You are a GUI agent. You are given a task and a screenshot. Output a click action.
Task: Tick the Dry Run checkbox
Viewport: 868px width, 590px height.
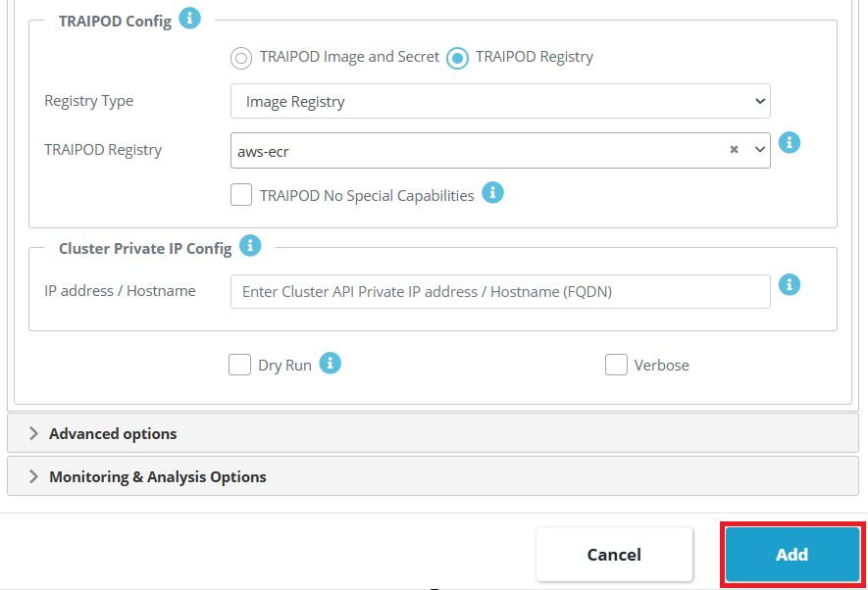click(239, 365)
